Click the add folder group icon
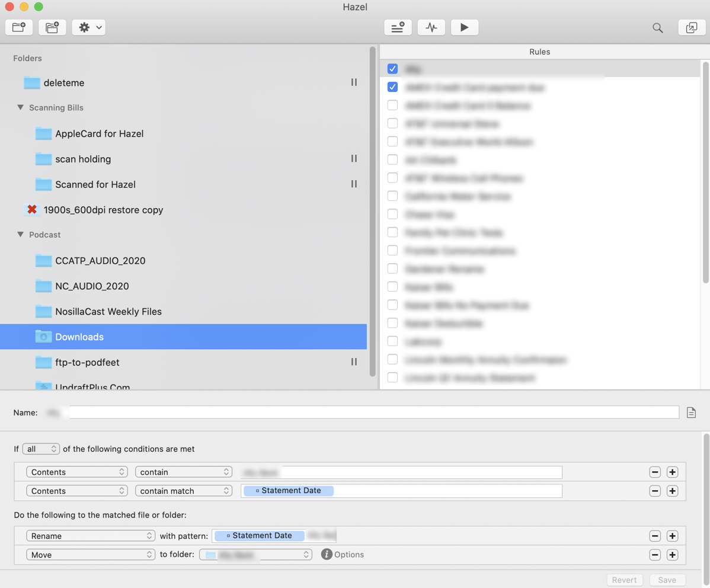The image size is (710, 588). click(x=52, y=27)
